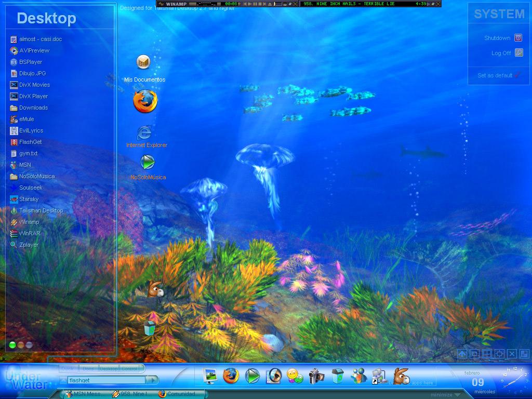
Task: Click the flashget run input field
Action: pos(106,380)
